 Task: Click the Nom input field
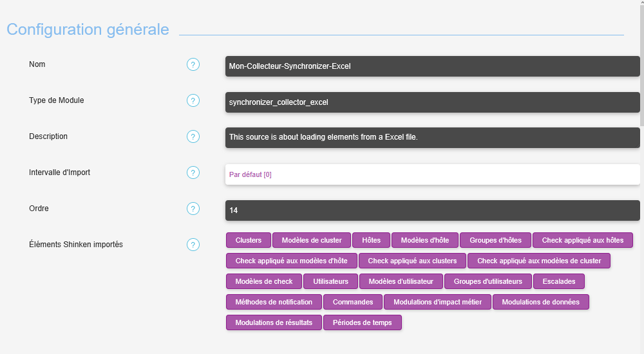pyautogui.click(x=431, y=66)
